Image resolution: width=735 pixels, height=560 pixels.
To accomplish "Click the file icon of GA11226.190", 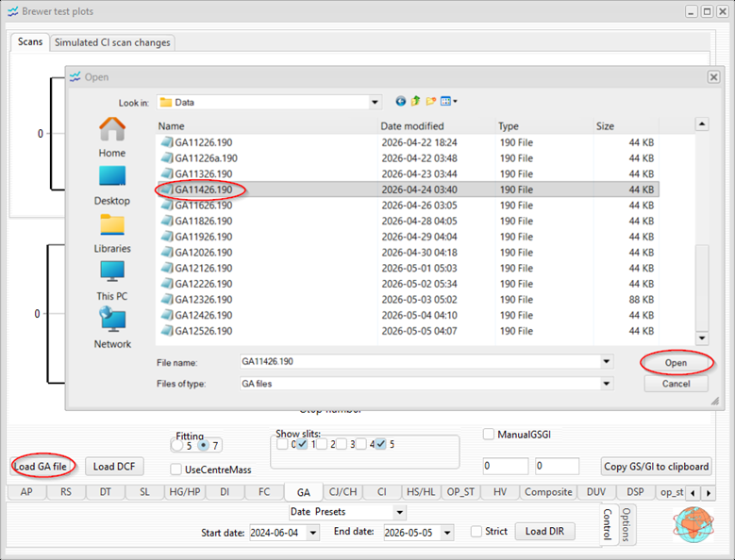I will [x=167, y=141].
